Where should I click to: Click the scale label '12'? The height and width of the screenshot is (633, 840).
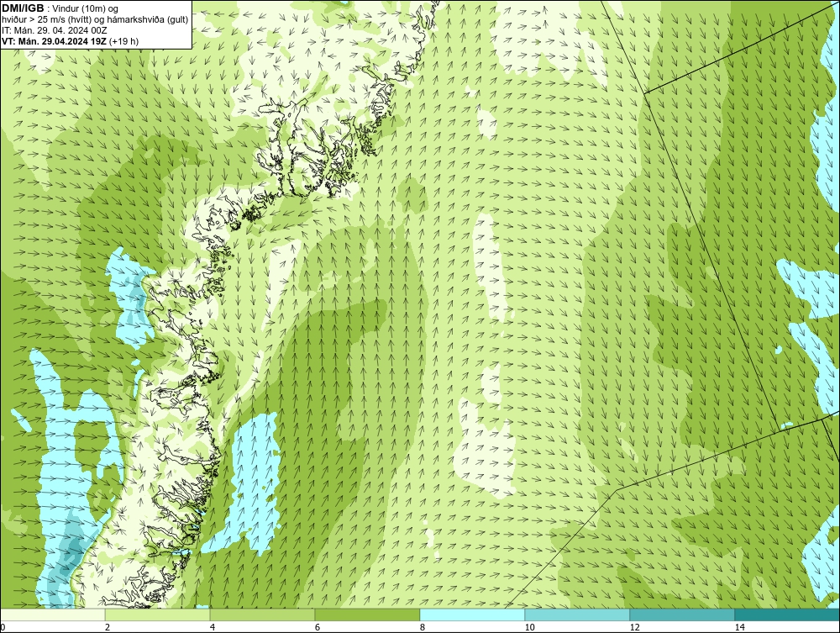pyautogui.click(x=634, y=627)
